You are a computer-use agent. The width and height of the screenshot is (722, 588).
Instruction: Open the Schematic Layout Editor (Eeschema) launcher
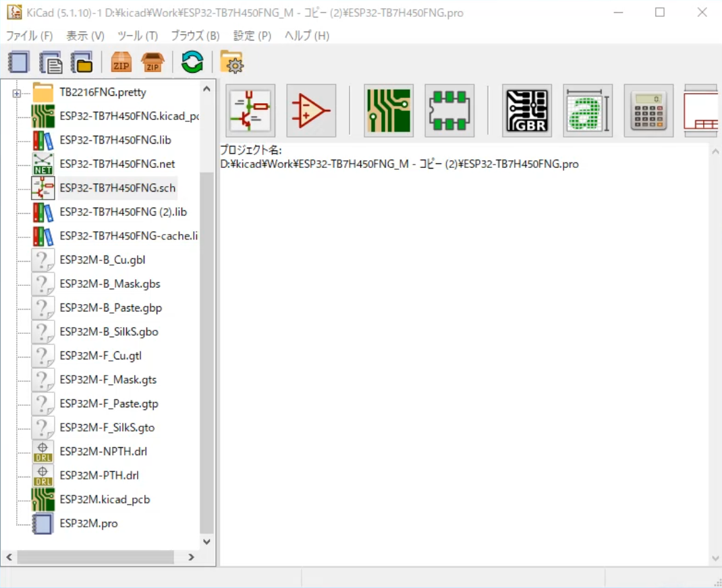[250, 111]
